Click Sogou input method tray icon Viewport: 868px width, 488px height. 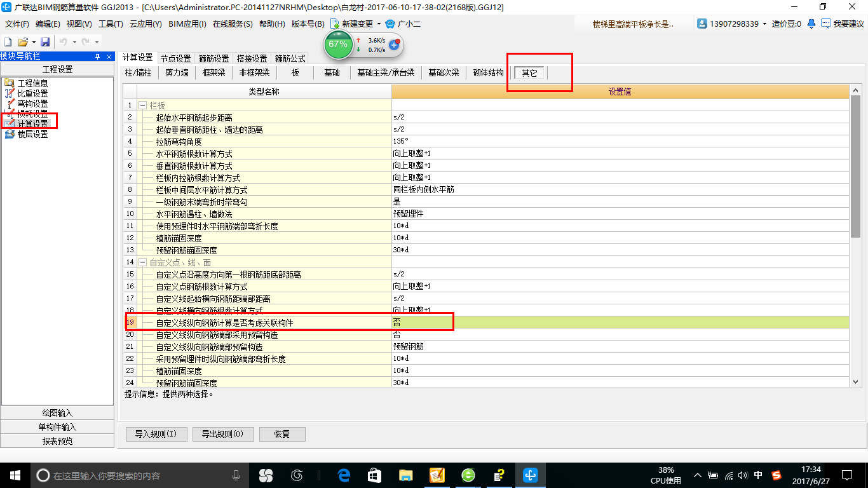[x=776, y=475]
